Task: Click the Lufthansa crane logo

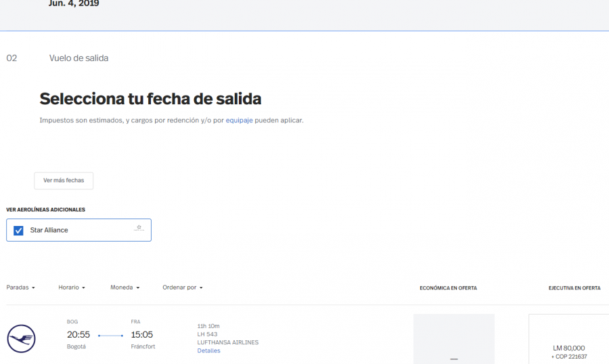Action: 21,338
